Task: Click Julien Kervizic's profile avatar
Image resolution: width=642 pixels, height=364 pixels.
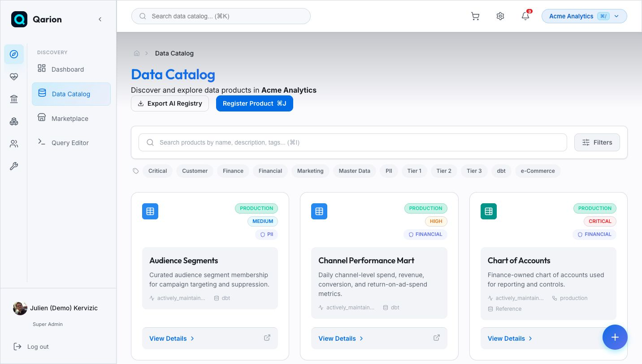Action: pos(20,308)
